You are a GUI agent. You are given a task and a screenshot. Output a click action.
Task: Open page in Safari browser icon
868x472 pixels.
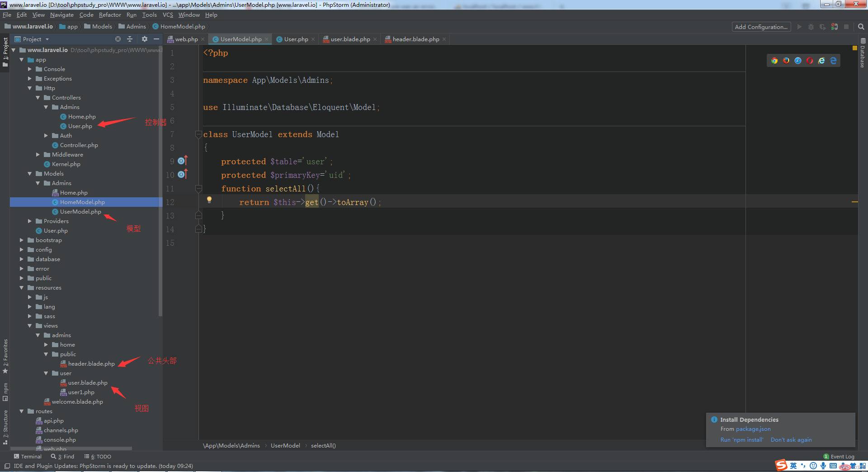[x=798, y=61]
